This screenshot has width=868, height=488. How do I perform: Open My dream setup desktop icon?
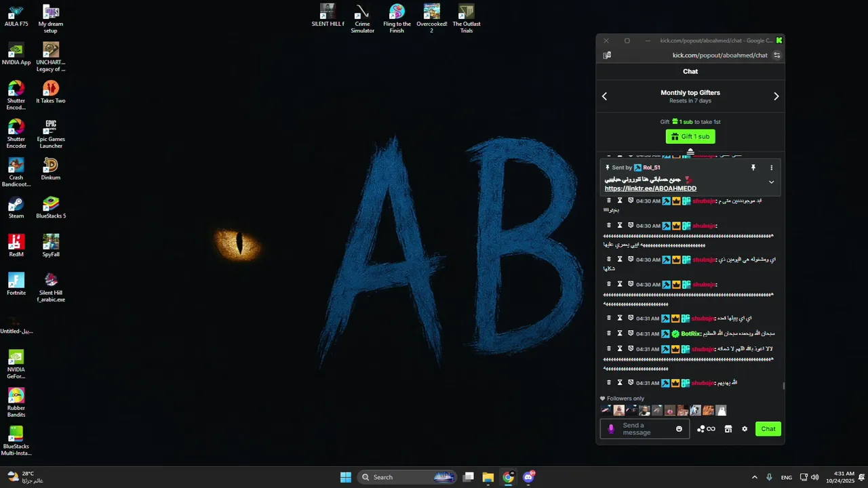pos(51,20)
